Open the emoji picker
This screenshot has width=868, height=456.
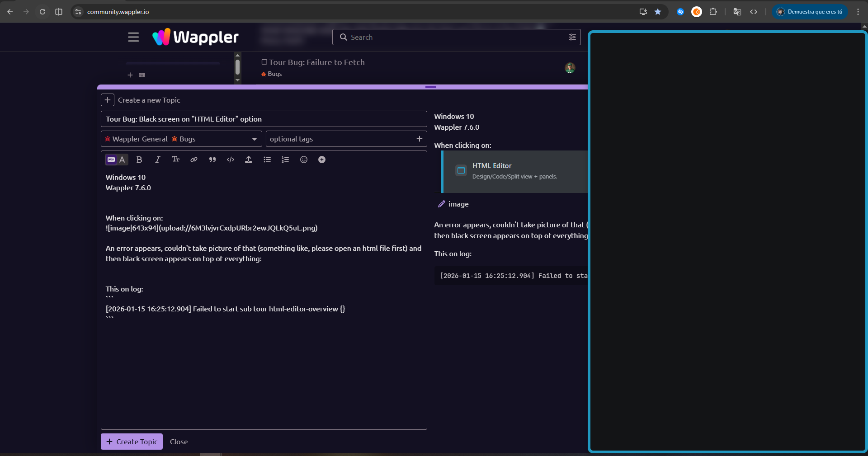[304, 160]
